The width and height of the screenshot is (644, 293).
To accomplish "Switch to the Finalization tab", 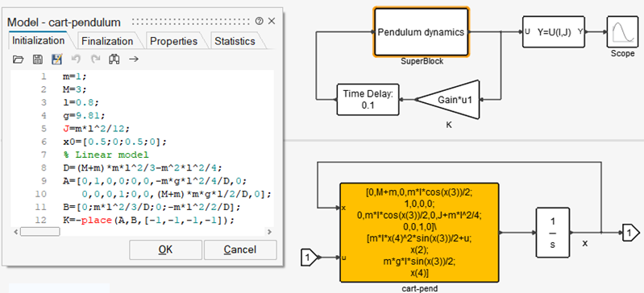I will pyautogui.click(x=107, y=41).
